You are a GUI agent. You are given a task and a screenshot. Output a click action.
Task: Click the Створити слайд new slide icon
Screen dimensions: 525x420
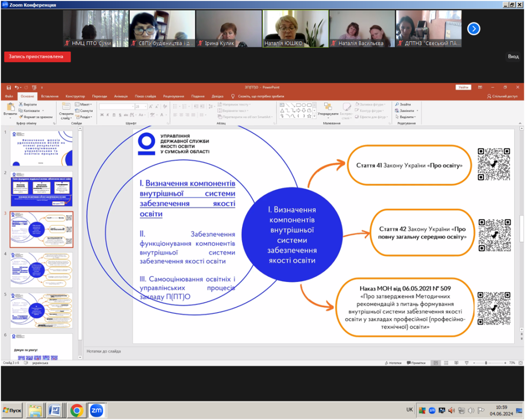coord(66,107)
